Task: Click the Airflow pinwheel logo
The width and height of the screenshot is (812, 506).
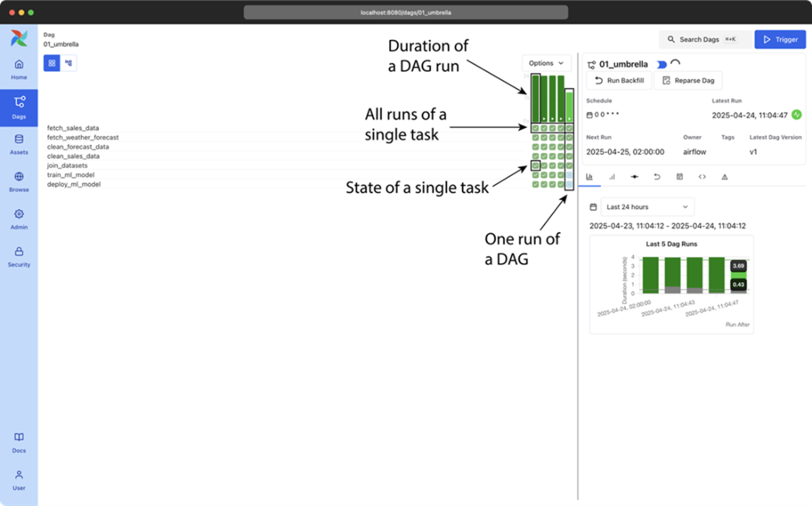Action: pyautogui.click(x=19, y=38)
